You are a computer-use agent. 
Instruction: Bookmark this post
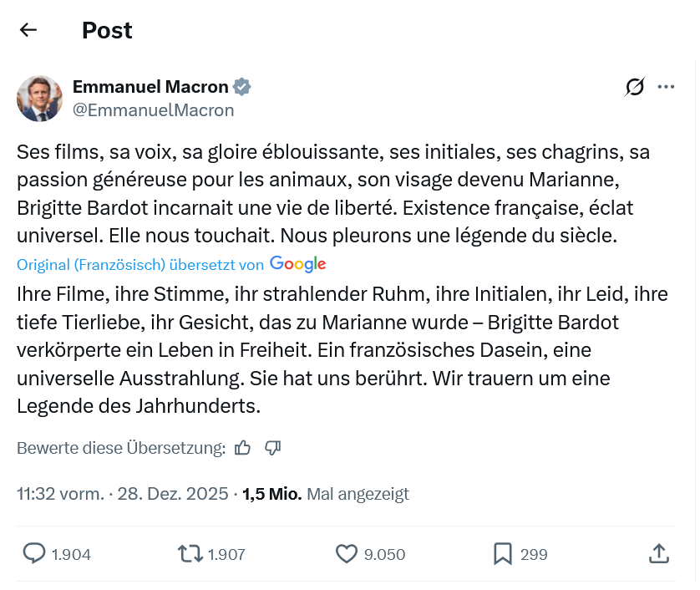pyautogui.click(x=502, y=553)
